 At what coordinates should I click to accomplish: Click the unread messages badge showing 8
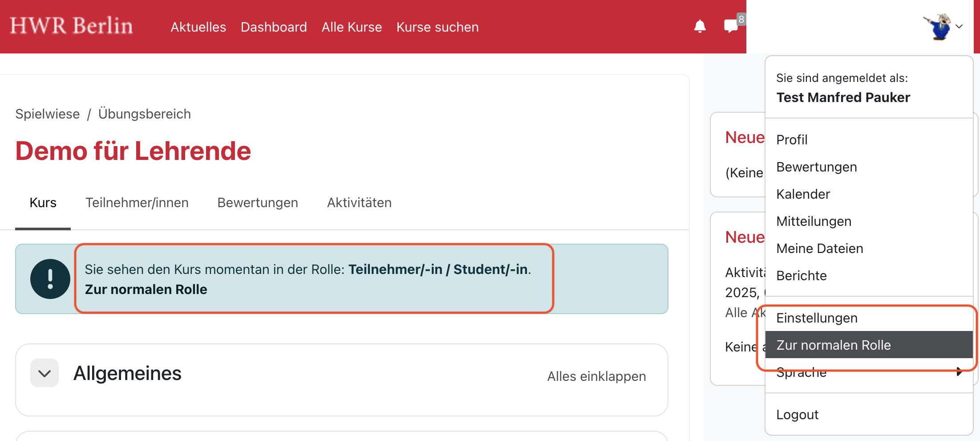click(741, 19)
